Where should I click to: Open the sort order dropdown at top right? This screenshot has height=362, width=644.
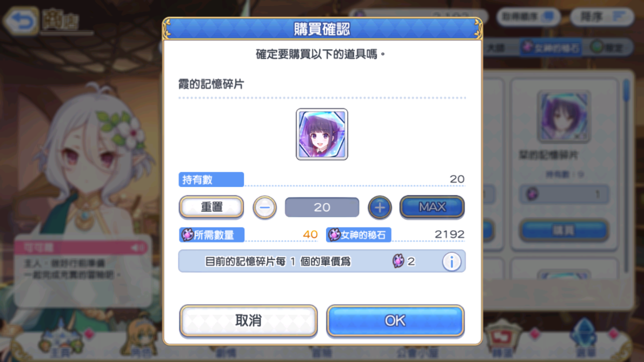pos(602,17)
